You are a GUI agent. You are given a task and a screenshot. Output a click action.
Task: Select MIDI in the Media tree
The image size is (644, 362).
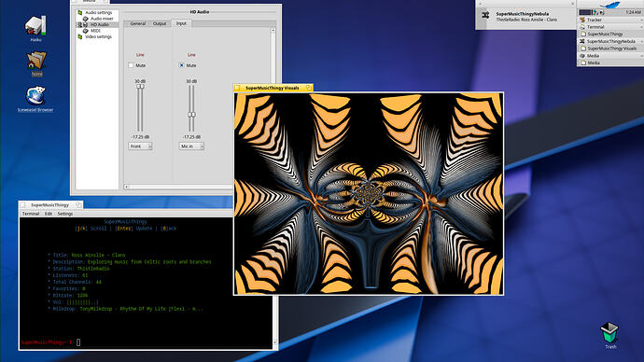point(95,31)
